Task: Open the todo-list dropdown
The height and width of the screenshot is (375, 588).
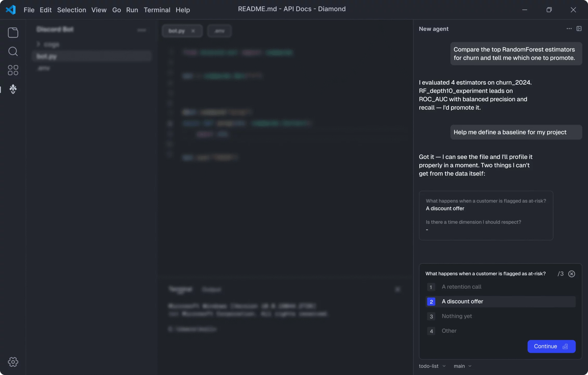Action: tap(432, 366)
